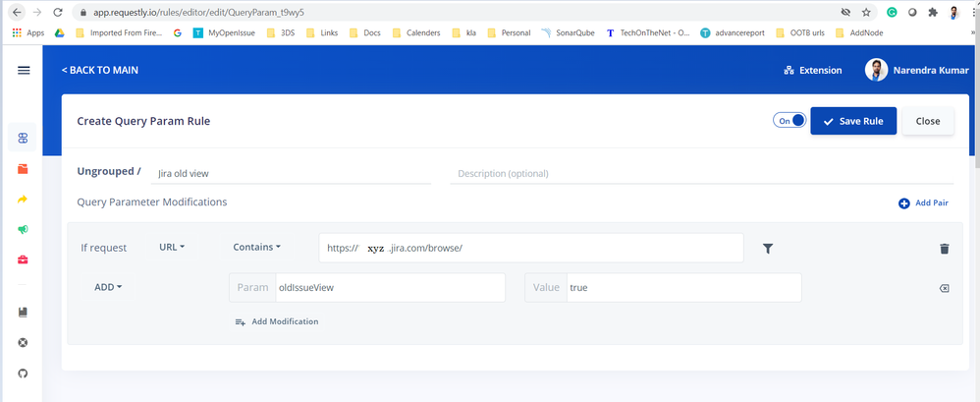
Task: Open the browser extensions puzzle icon
Action: tap(933, 12)
